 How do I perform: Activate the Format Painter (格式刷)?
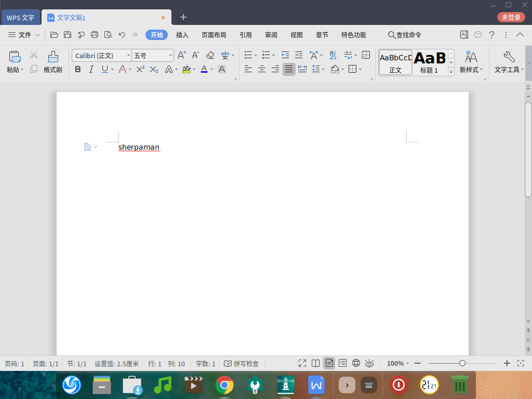pos(53,62)
